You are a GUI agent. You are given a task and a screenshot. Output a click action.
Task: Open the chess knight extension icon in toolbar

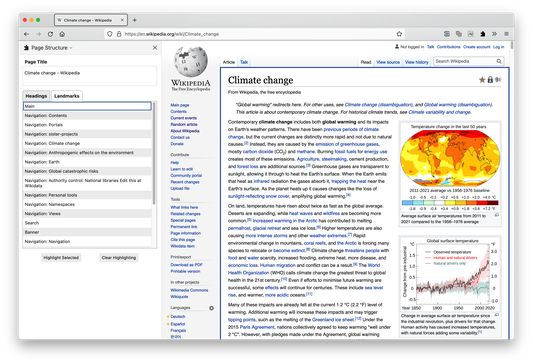click(483, 34)
